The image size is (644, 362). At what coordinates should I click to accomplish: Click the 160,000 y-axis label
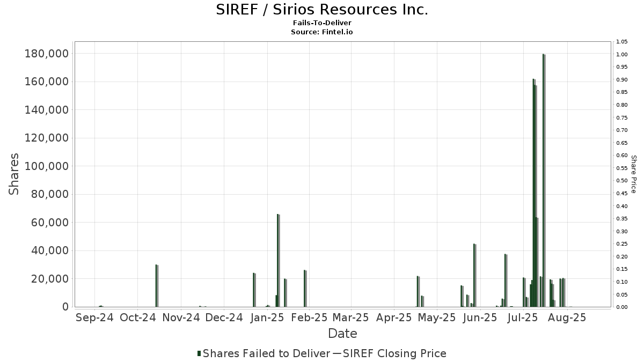[46, 82]
